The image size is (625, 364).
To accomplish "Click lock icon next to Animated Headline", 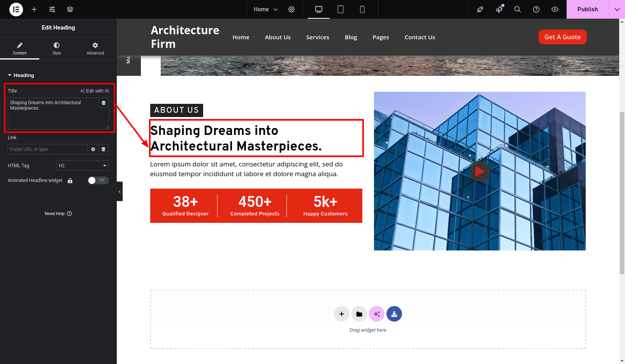I will pos(70,180).
